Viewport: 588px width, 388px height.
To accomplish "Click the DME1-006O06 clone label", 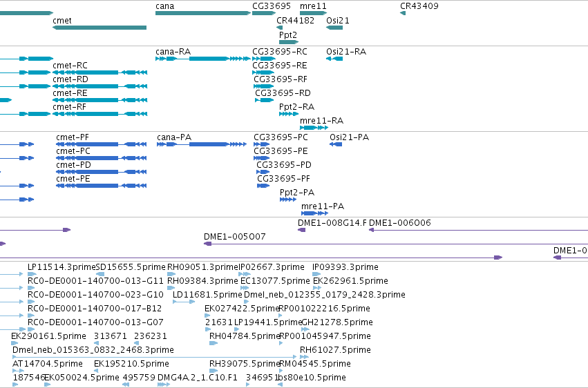I will (400, 223).
